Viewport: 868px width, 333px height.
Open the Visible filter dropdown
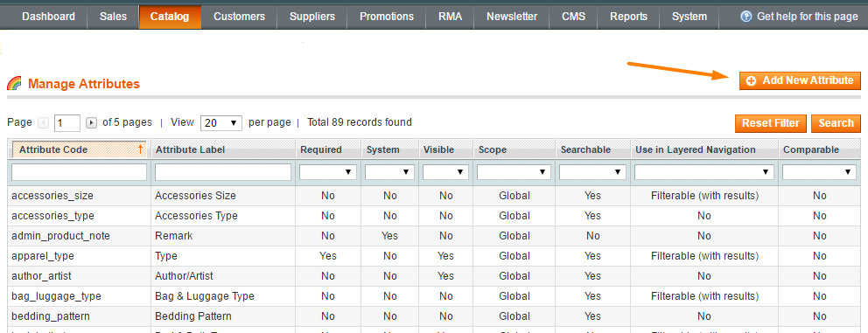pos(445,172)
